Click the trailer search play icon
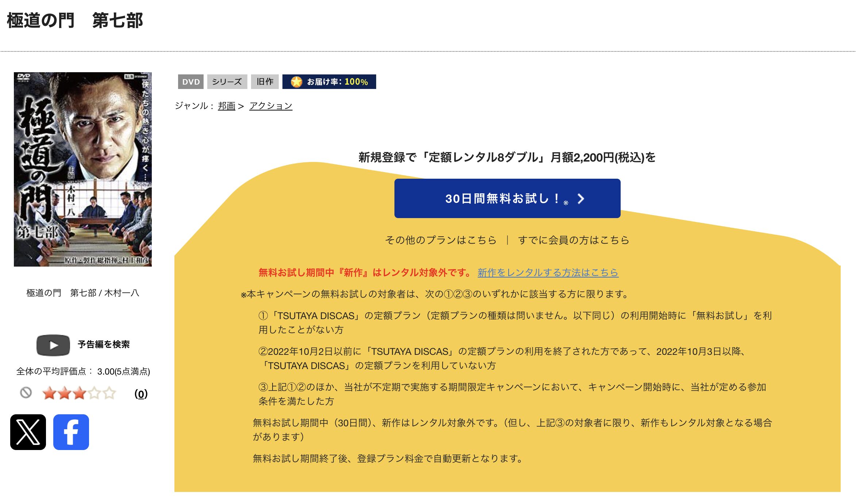This screenshot has height=504, width=856. pos(53,345)
